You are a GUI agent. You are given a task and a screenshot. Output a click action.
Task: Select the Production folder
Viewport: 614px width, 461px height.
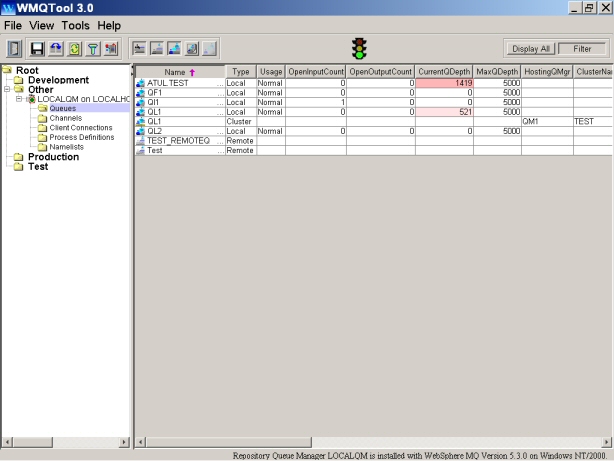(53, 157)
